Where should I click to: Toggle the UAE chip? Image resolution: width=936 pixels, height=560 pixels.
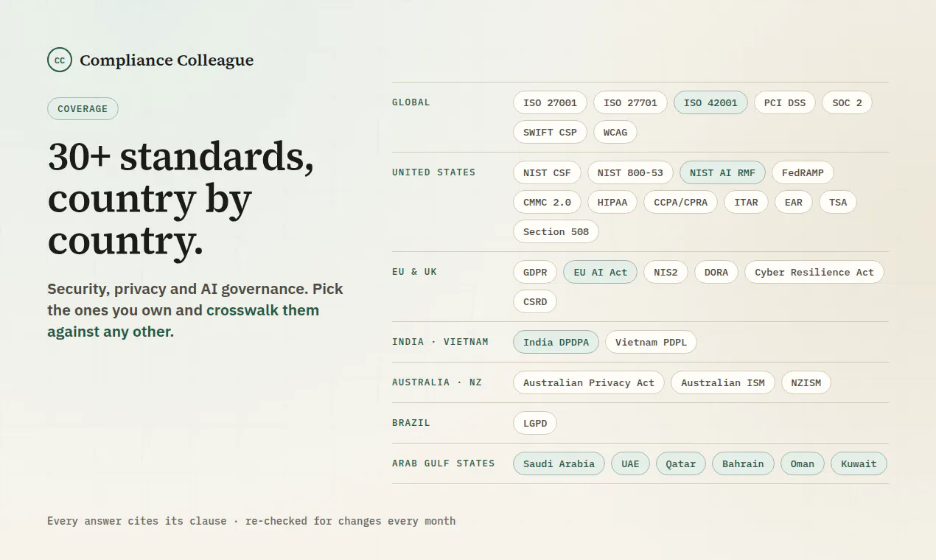pyautogui.click(x=630, y=463)
